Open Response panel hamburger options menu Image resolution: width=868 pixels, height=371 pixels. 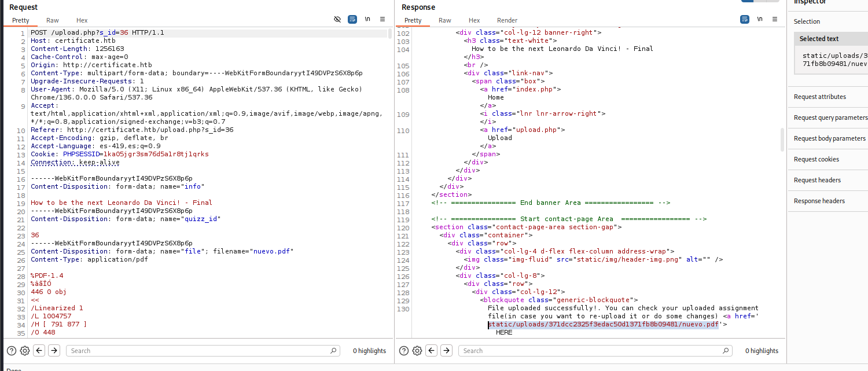click(x=775, y=19)
